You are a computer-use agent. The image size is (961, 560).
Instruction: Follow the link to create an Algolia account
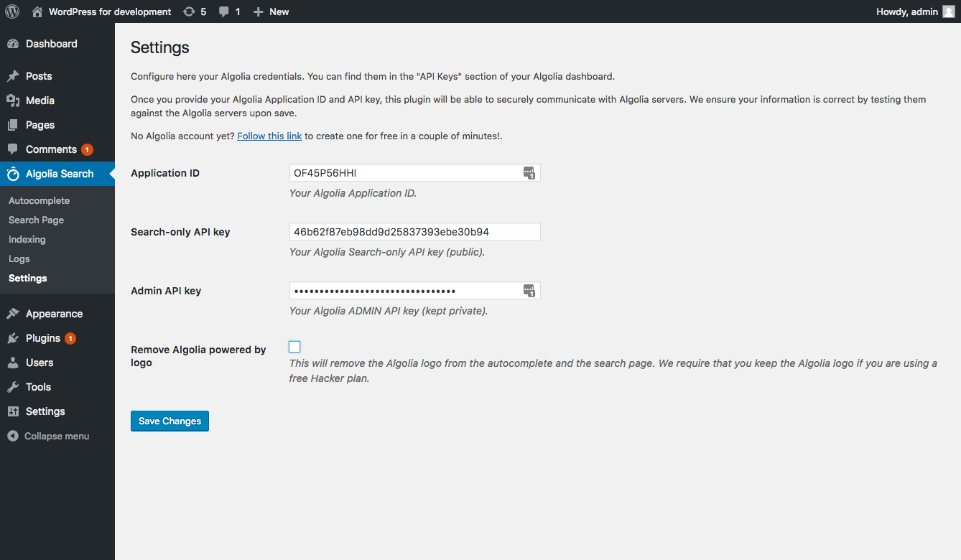click(x=269, y=136)
